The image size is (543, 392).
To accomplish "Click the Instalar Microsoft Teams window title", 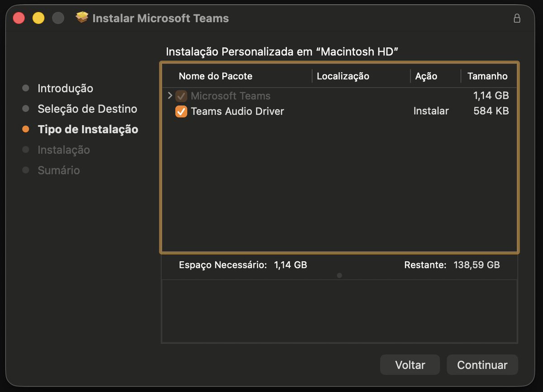I will (x=161, y=19).
